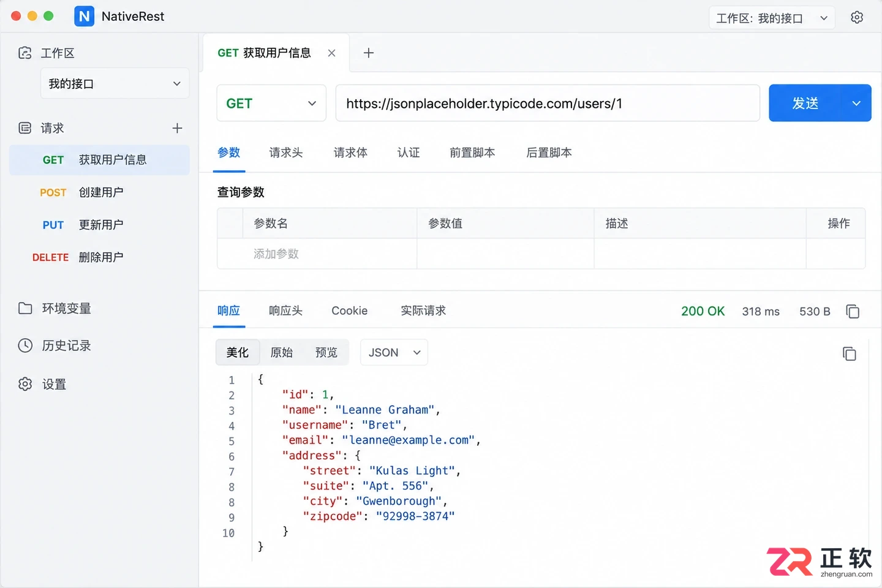Click the "Leanne Graham" value in response
882x588 pixels.
coord(385,410)
